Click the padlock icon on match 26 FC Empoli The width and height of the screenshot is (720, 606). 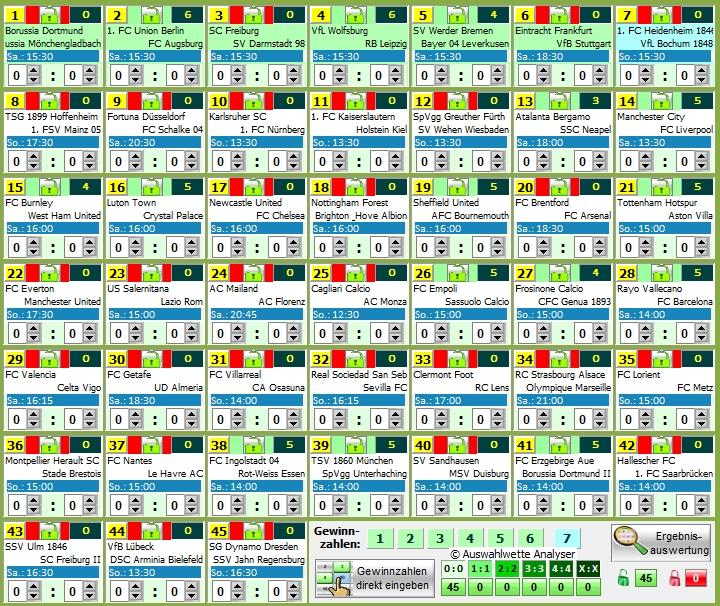pyautogui.click(x=457, y=274)
